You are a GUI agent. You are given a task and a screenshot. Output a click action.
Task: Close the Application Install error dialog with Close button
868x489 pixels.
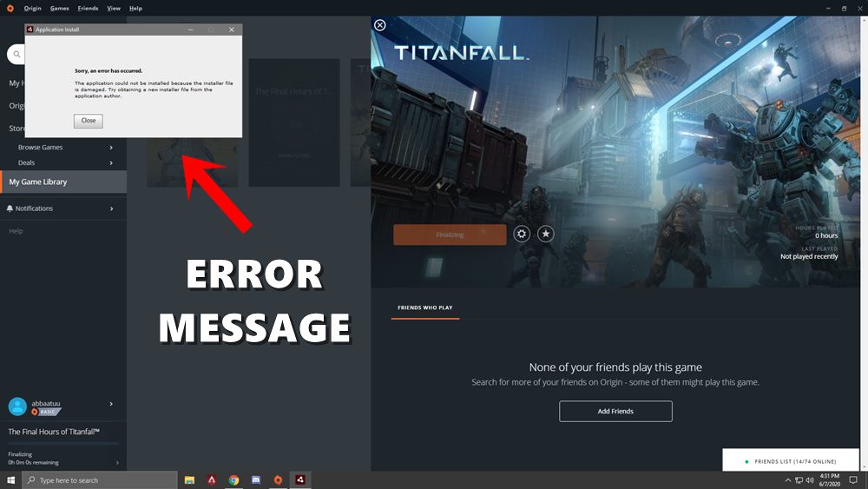coord(89,121)
